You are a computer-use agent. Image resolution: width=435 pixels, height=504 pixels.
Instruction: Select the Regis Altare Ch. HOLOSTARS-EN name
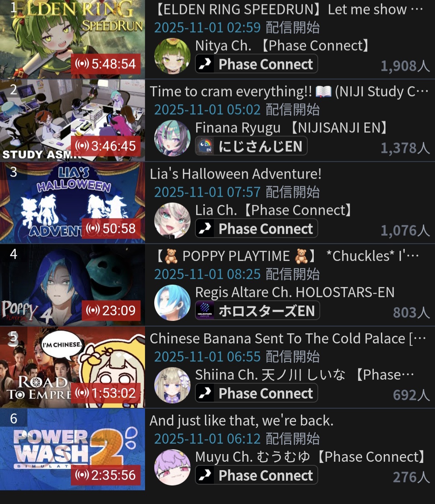295,292
